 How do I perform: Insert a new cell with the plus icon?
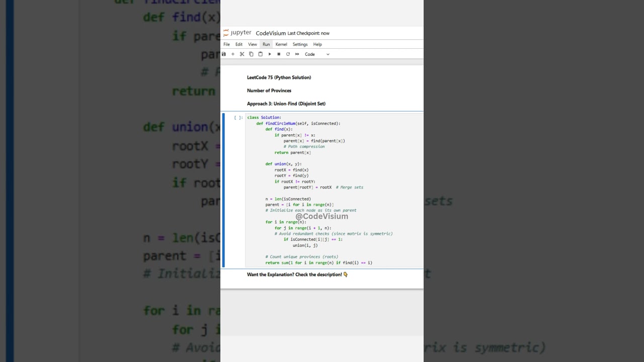pyautogui.click(x=232, y=54)
